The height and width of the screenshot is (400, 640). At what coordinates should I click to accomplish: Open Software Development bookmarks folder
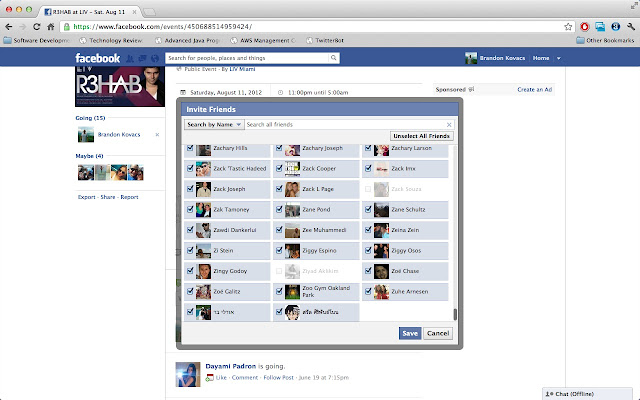(x=37, y=40)
